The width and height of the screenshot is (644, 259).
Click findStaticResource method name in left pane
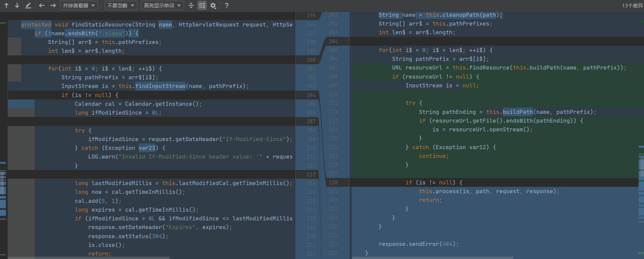(x=102, y=25)
